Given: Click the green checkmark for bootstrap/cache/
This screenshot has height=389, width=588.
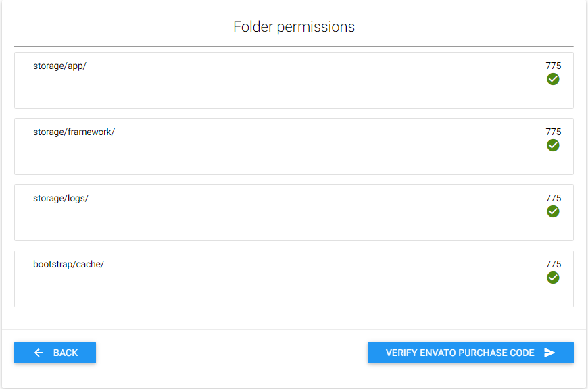Looking at the screenshot, I should coord(553,278).
